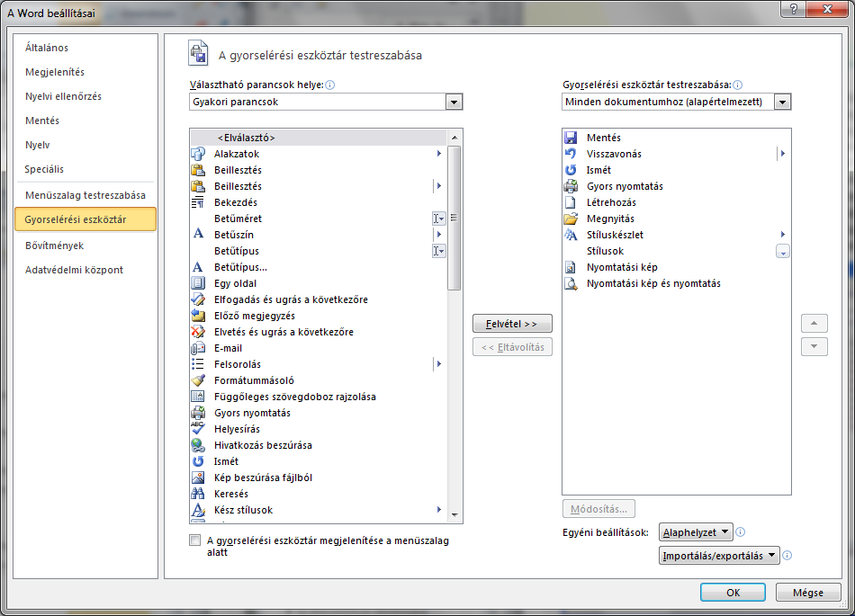Confirm with the OK button
Image resolution: width=855 pixels, height=616 pixels.
pyautogui.click(x=733, y=592)
